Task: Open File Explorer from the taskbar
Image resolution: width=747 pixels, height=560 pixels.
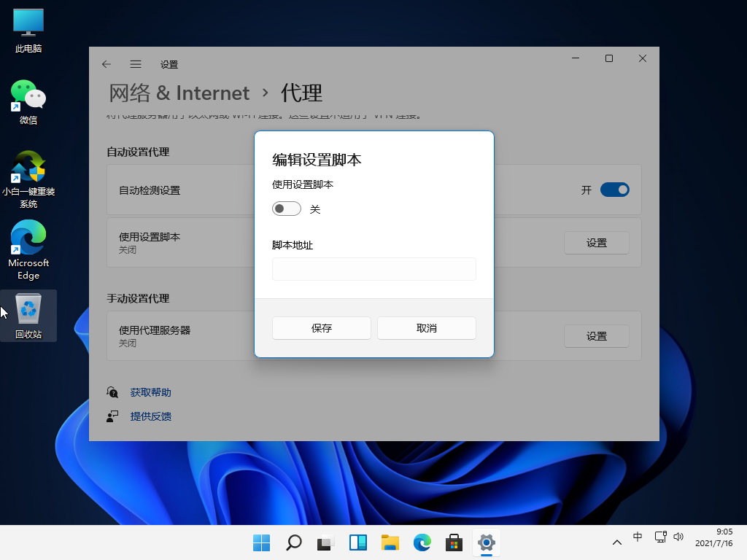Action: point(390,543)
